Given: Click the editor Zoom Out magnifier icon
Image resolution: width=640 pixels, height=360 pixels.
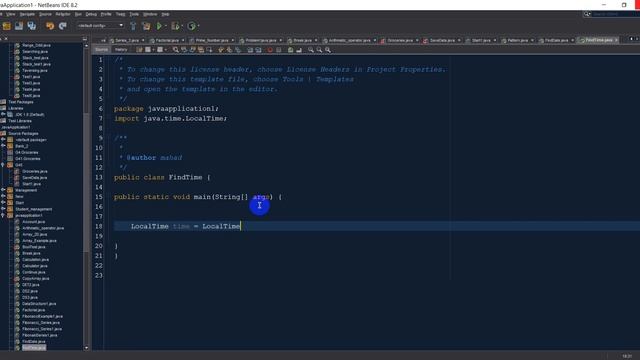Looking at the screenshot, I should [x=319, y=50].
